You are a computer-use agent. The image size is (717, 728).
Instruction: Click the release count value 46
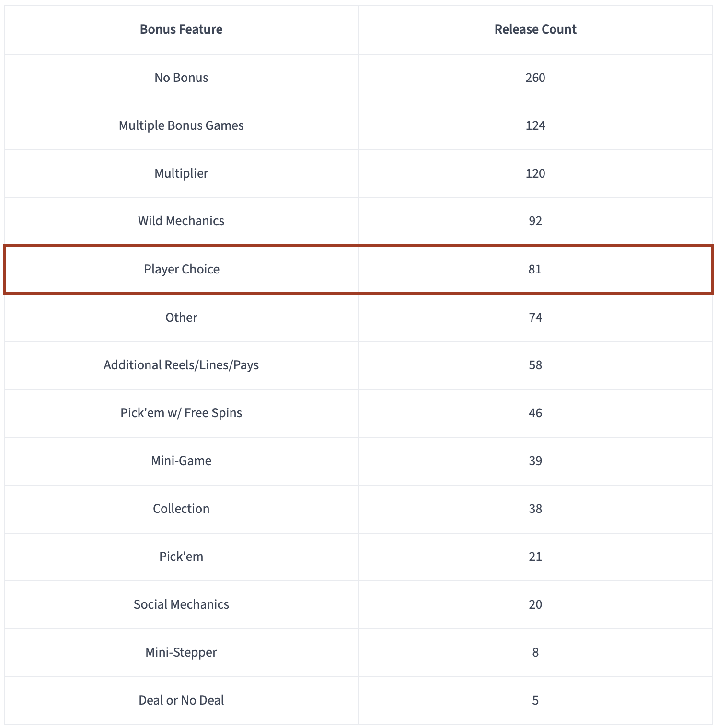coord(535,413)
